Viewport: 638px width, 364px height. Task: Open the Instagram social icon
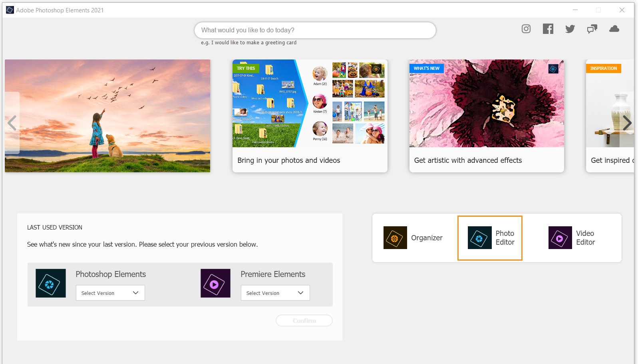tap(526, 29)
